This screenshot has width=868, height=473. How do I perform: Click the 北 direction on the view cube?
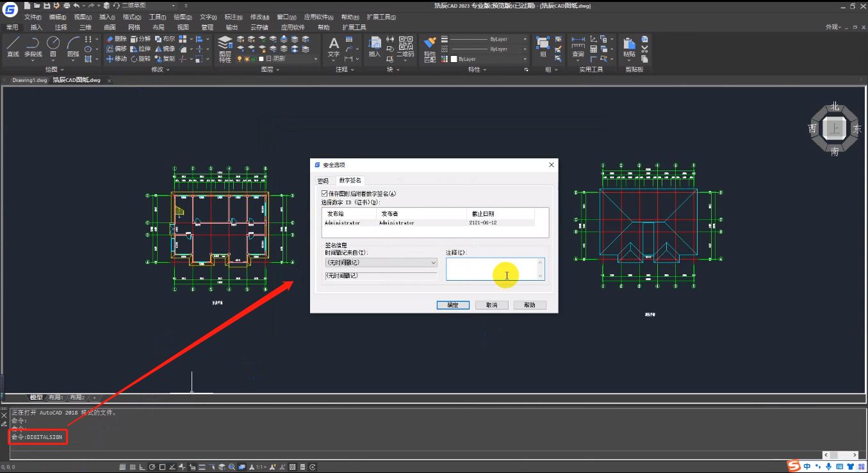pyautogui.click(x=835, y=106)
